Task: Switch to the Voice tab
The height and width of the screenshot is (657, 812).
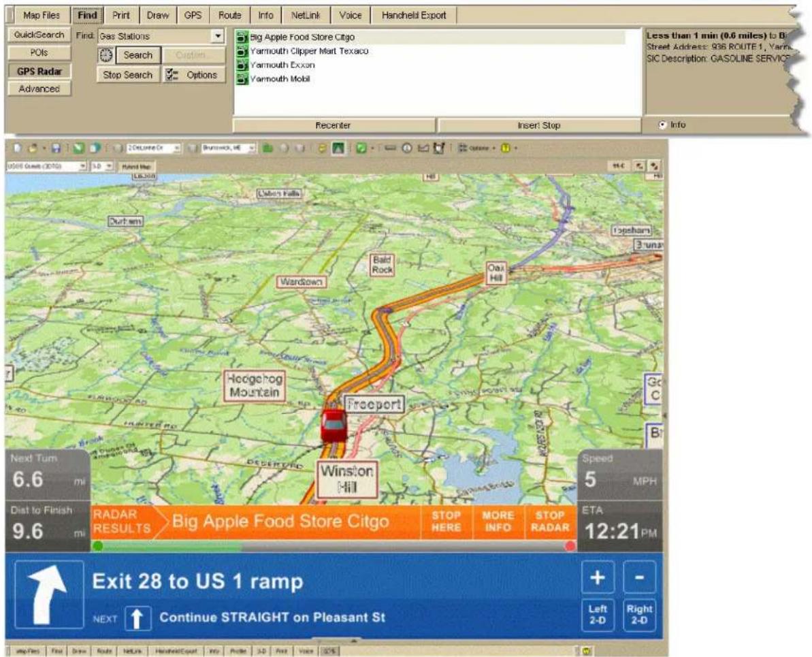Action: point(350,15)
